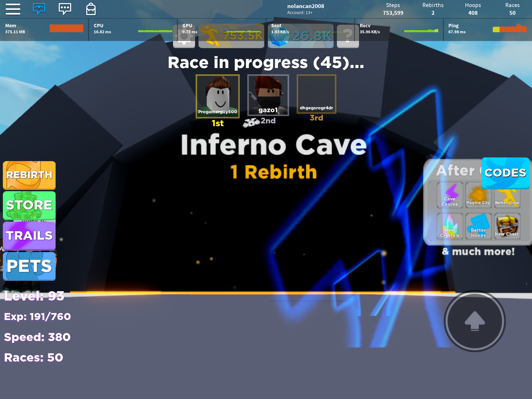Select the Cave Course icon
Image resolution: width=532 pixels, height=399 pixels.
click(x=450, y=196)
